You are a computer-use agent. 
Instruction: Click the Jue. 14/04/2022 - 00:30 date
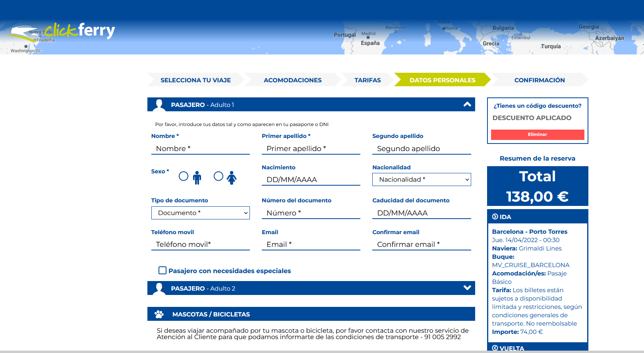tap(526, 240)
